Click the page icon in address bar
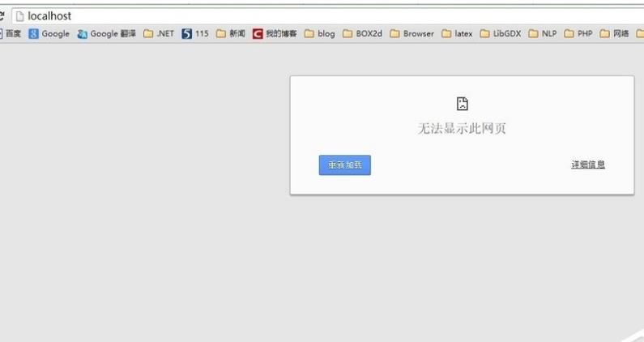Image resolution: width=644 pixels, height=342 pixels. coord(19,16)
